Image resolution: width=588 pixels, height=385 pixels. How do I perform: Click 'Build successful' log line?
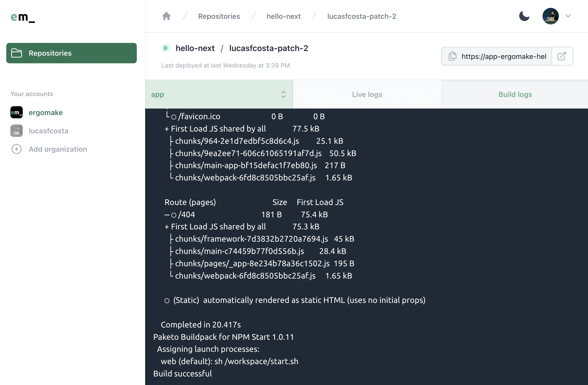[x=182, y=374]
